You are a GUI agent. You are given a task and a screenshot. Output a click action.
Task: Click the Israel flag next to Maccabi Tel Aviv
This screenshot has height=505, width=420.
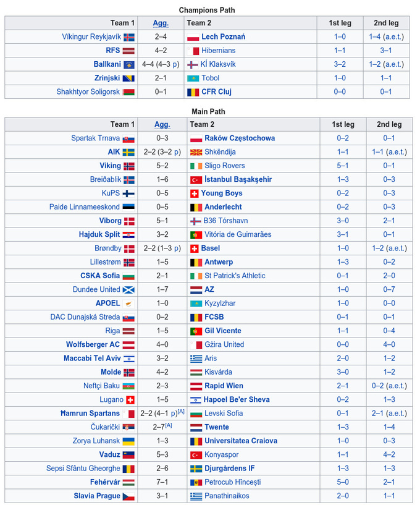[128, 359]
